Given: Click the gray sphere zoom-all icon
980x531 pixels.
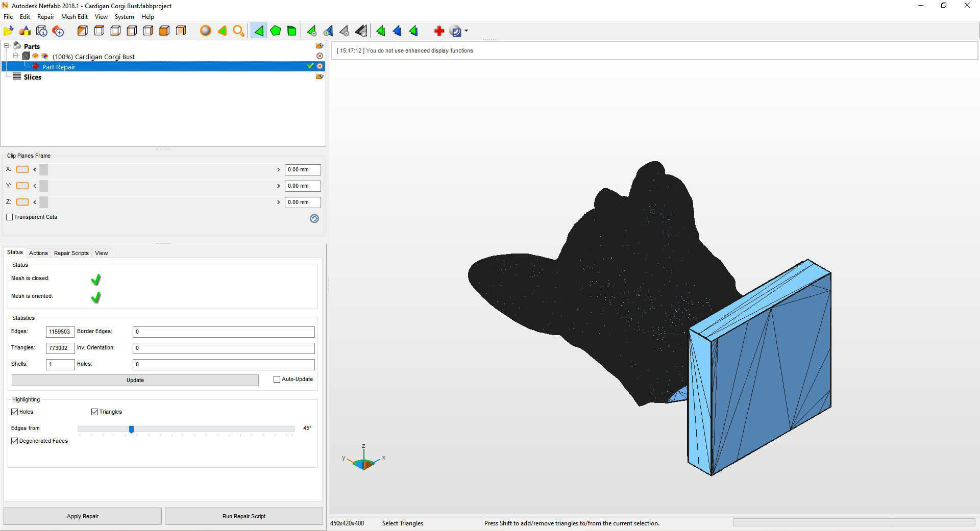Looking at the screenshot, I should click(x=206, y=31).
